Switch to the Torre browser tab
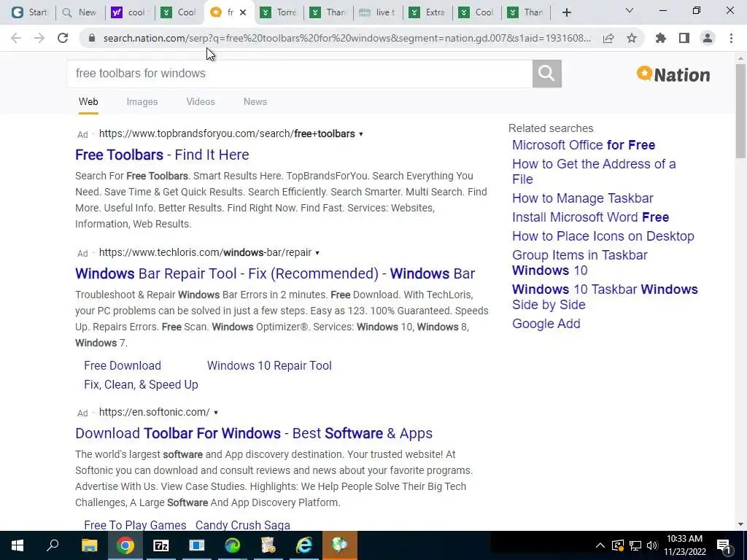747x560 pixels. point(279,12)
